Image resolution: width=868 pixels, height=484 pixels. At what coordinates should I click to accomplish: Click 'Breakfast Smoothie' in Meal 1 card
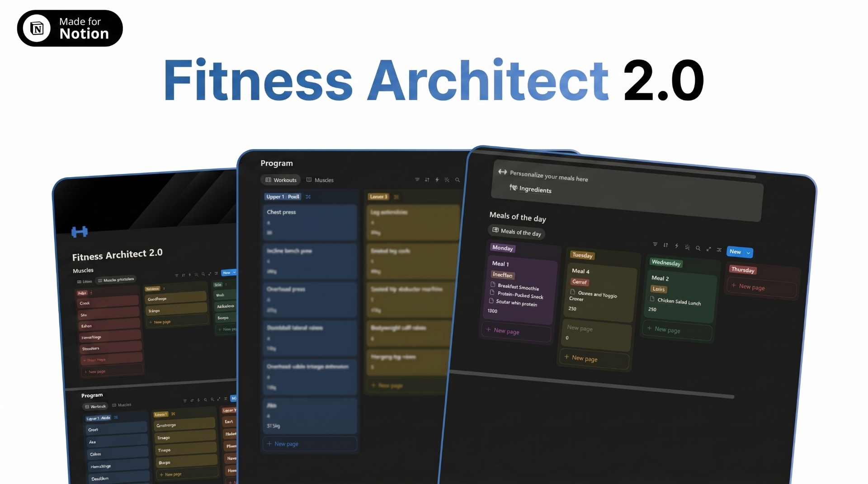518,287
